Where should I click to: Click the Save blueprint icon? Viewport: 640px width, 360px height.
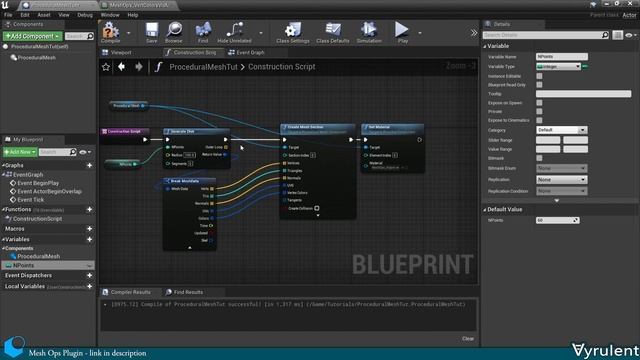pos(151,32)
